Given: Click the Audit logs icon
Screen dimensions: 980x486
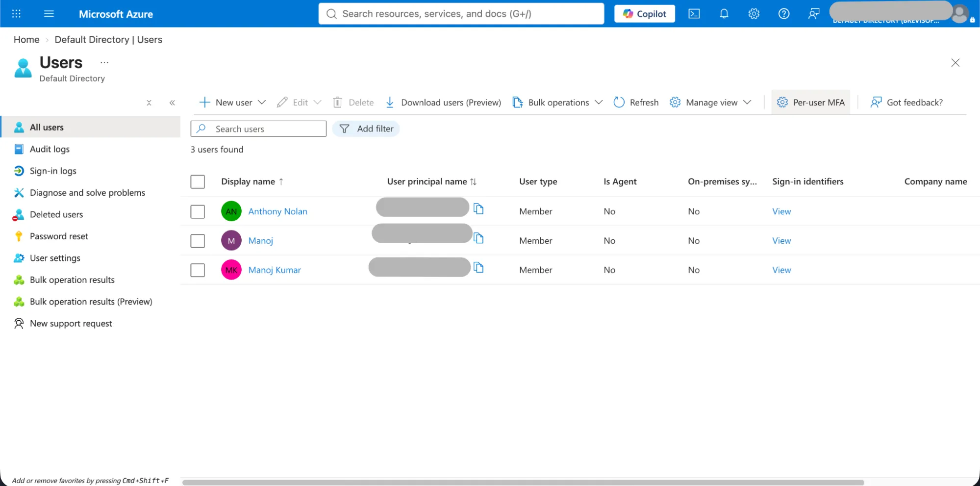Looking at the screenshot, I should click(19, 149).
